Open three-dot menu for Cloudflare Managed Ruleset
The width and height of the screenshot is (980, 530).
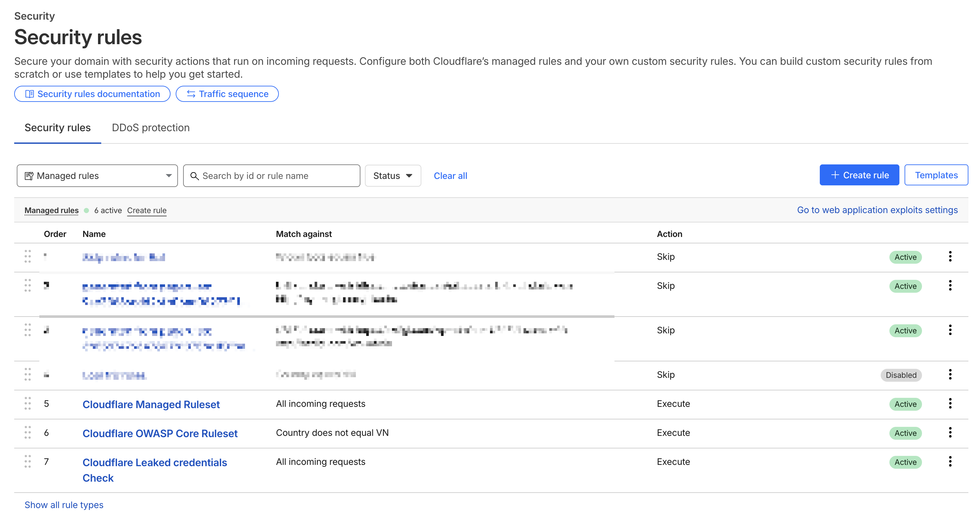pos(950,403)
